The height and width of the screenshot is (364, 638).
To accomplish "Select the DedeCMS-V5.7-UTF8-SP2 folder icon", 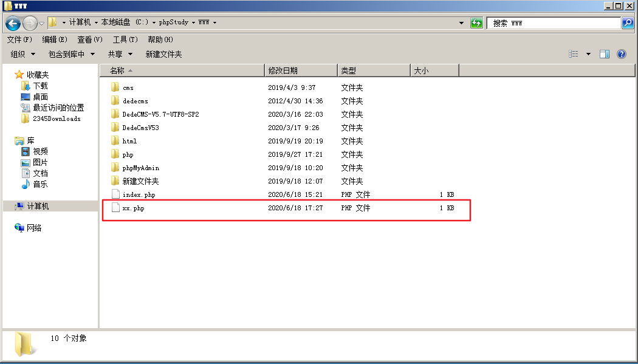I will pos(115,114).
